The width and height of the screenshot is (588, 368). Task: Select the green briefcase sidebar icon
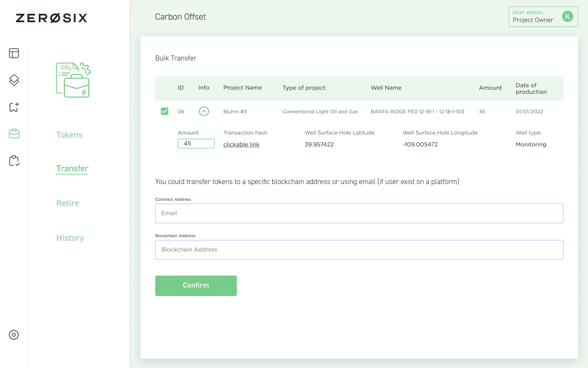pyautogui.click(x=14, y=134)
